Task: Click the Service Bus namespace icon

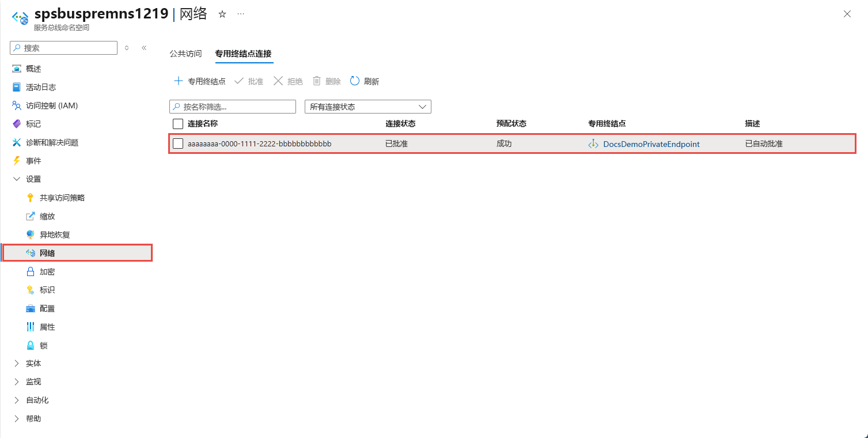Action: coord(20,17)
